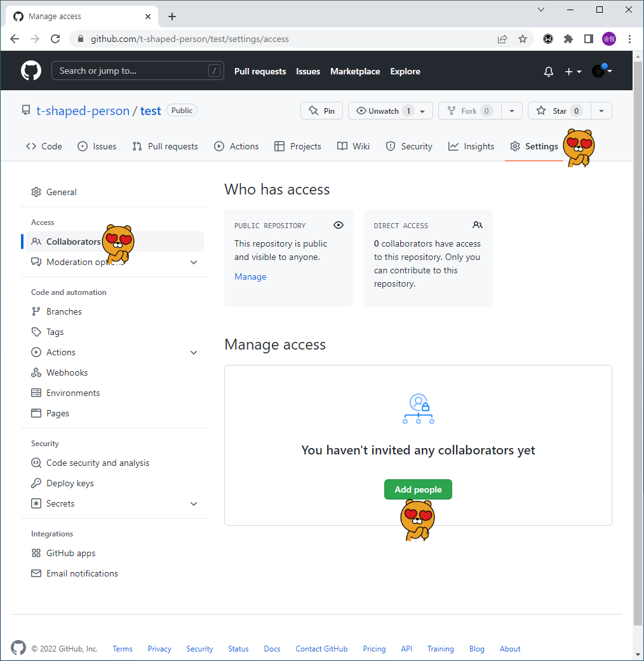Click the share page icon in address bar
This screenshot has height=661, width=644.
(502, 39)
